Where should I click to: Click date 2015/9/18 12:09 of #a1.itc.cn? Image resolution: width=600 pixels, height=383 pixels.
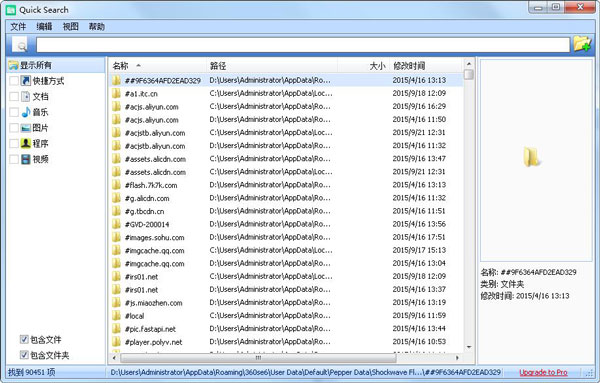click(419, 93)
